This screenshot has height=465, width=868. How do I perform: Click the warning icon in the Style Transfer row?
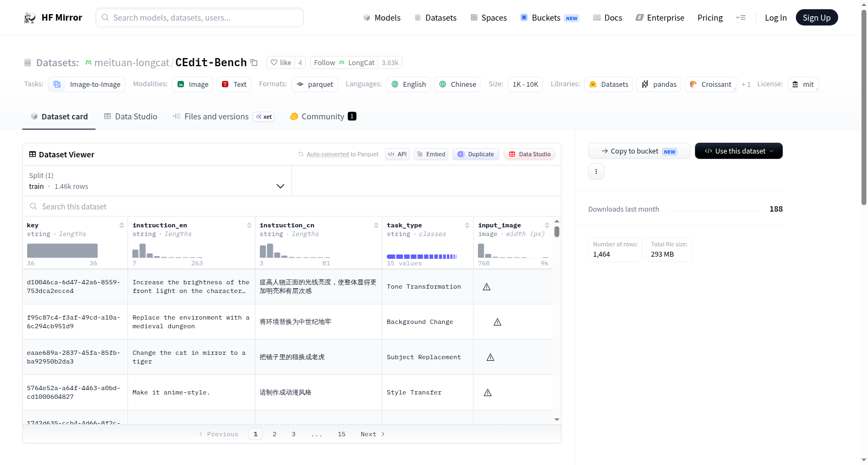tap(488, 392)
